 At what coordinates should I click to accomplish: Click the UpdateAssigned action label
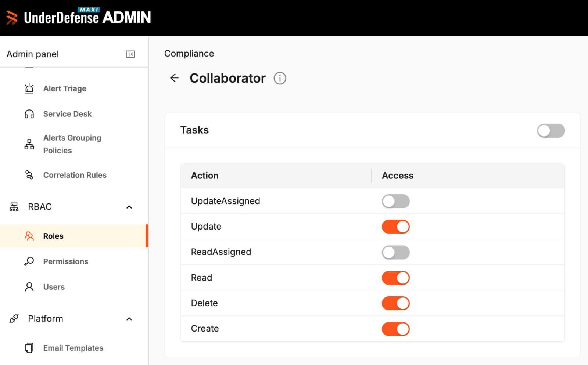225,201
